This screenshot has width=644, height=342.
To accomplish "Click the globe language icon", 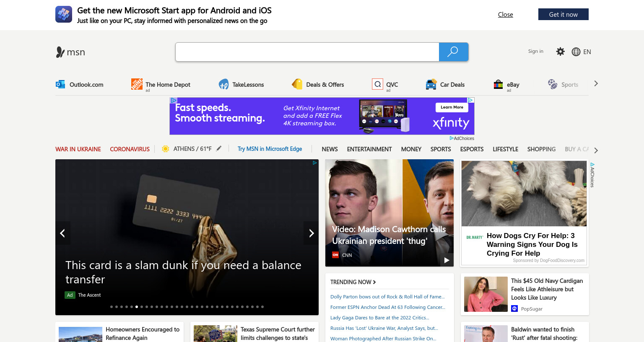I will coord(576,52).
